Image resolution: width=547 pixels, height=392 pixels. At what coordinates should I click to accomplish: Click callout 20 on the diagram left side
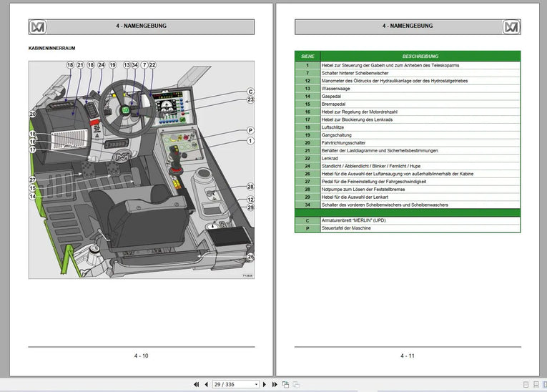point(32,114)
